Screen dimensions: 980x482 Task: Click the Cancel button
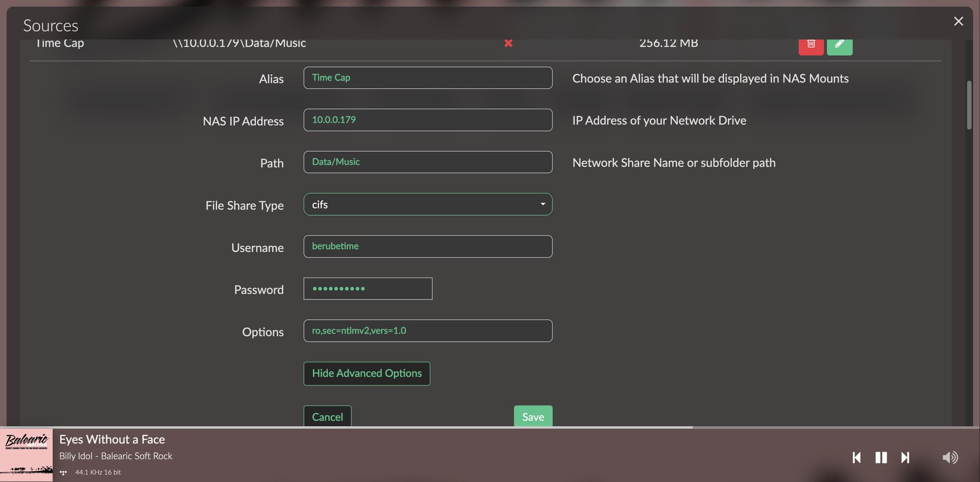pos(327,417)
